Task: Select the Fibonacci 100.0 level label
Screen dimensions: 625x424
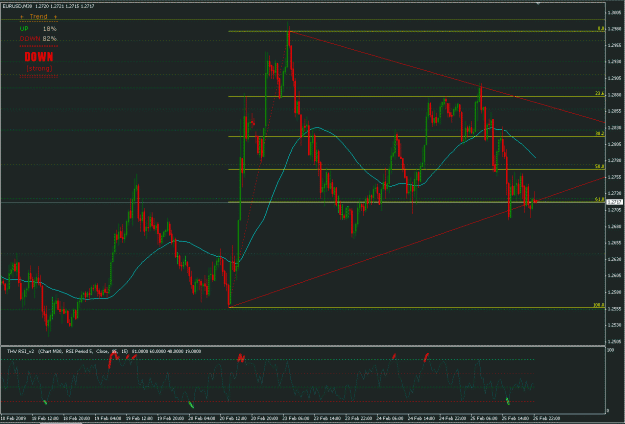Action: click(599, 305)
